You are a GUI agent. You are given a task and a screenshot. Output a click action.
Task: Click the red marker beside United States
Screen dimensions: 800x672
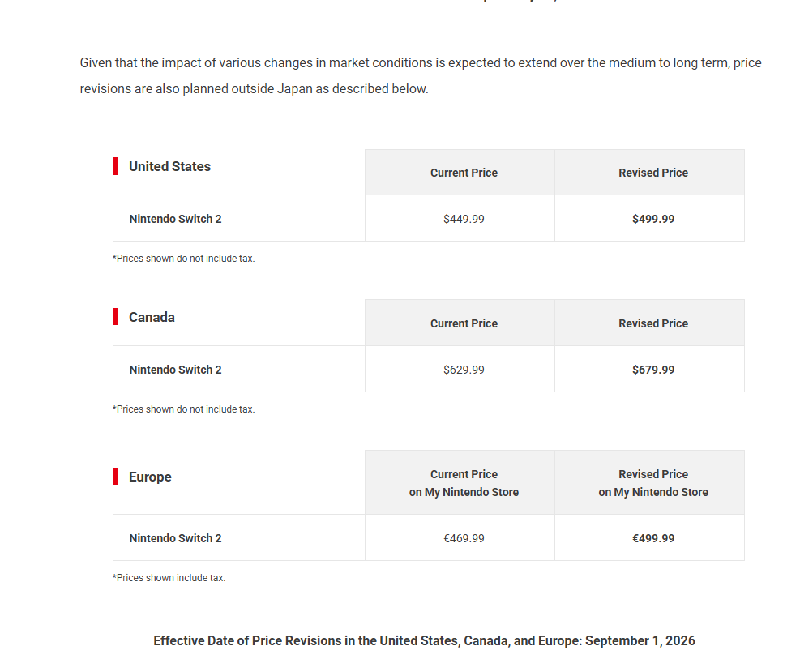pos(115,166)
